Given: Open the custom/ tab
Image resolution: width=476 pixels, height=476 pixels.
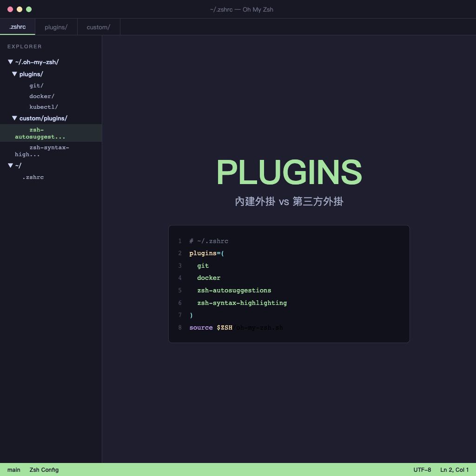Looking at the screenshot, I should point(98,27).
